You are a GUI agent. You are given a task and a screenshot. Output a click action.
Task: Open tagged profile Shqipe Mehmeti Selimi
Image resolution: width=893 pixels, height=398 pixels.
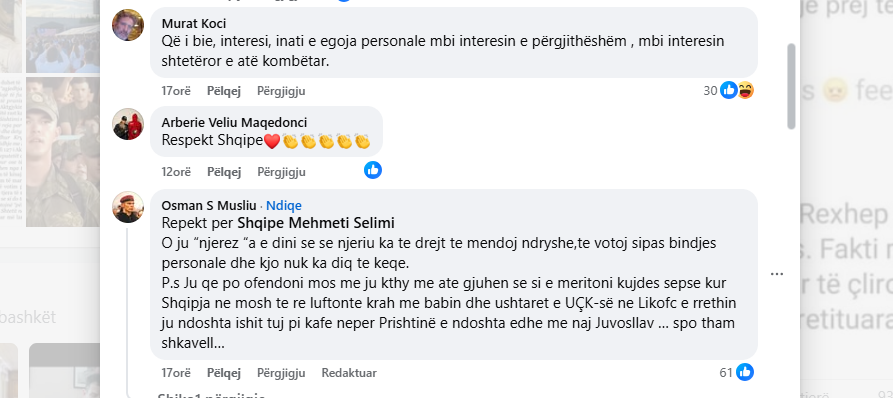pyautogui.click(x=316, y=223)
